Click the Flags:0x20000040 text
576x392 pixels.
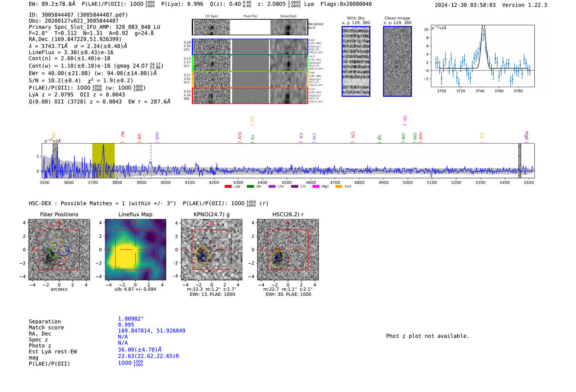(346, 4)
